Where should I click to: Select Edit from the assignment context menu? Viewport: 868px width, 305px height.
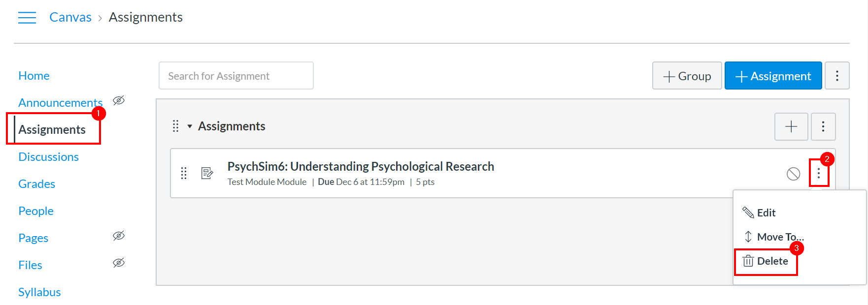(766, 213)
